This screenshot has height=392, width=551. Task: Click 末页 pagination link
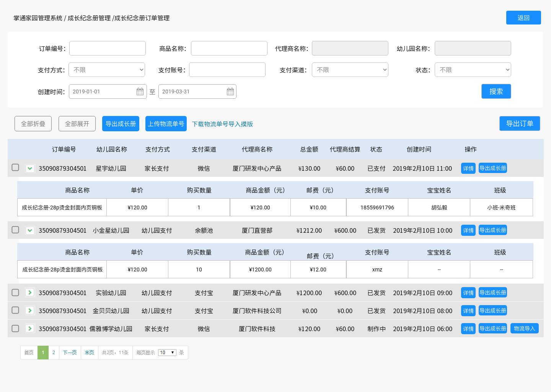point(89,353)
